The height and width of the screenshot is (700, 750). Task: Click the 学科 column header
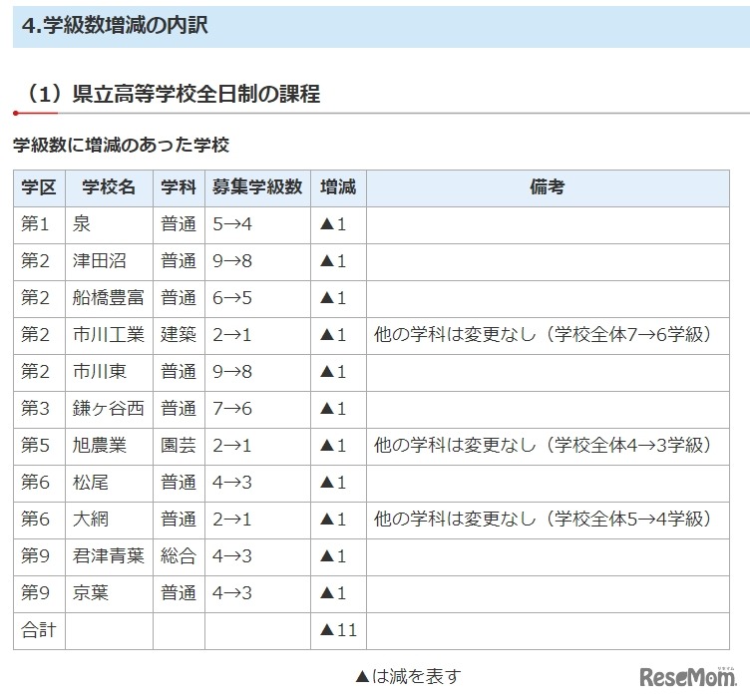coord(179,186)
